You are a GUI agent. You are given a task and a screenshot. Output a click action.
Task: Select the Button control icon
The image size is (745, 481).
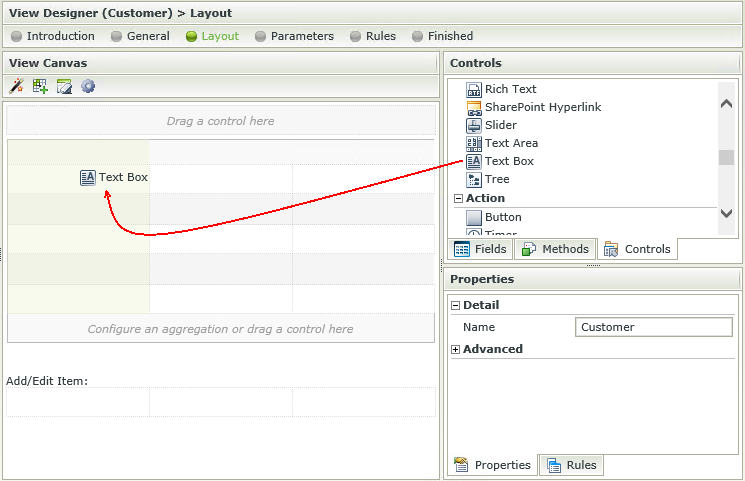click(x=474, y=218)
